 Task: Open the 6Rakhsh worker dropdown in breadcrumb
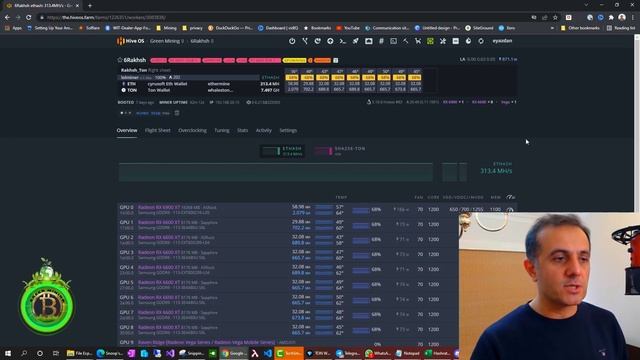tap(202, 41)
